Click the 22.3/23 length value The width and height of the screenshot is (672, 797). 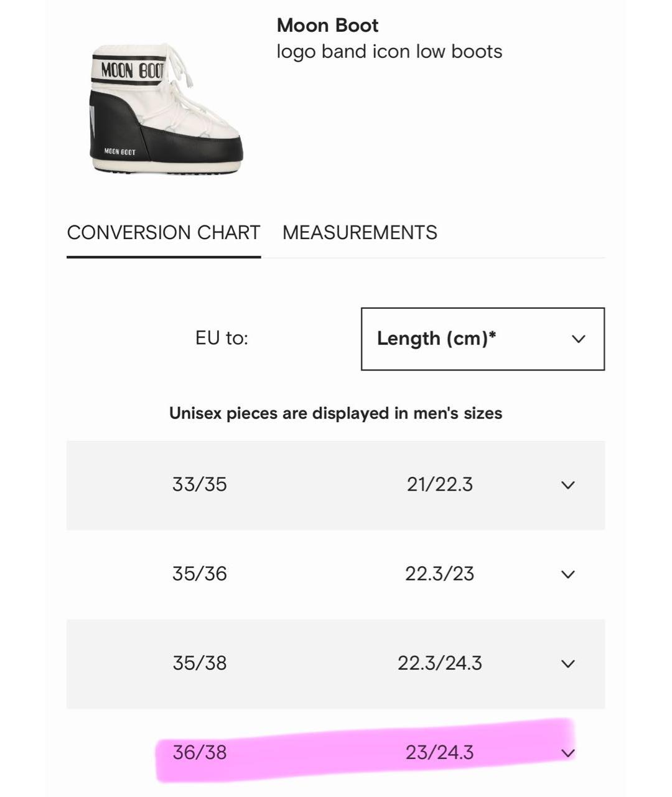pyautogui.click(x=439, y=573)
